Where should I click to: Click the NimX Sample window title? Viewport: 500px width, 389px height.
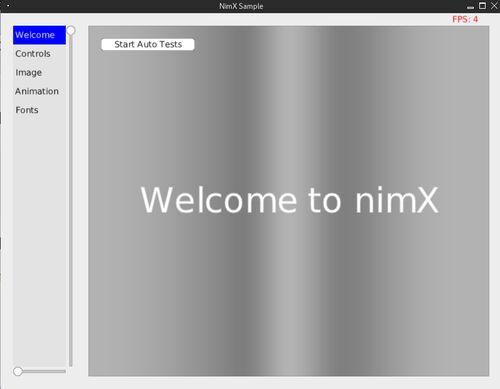click(241, 6)
